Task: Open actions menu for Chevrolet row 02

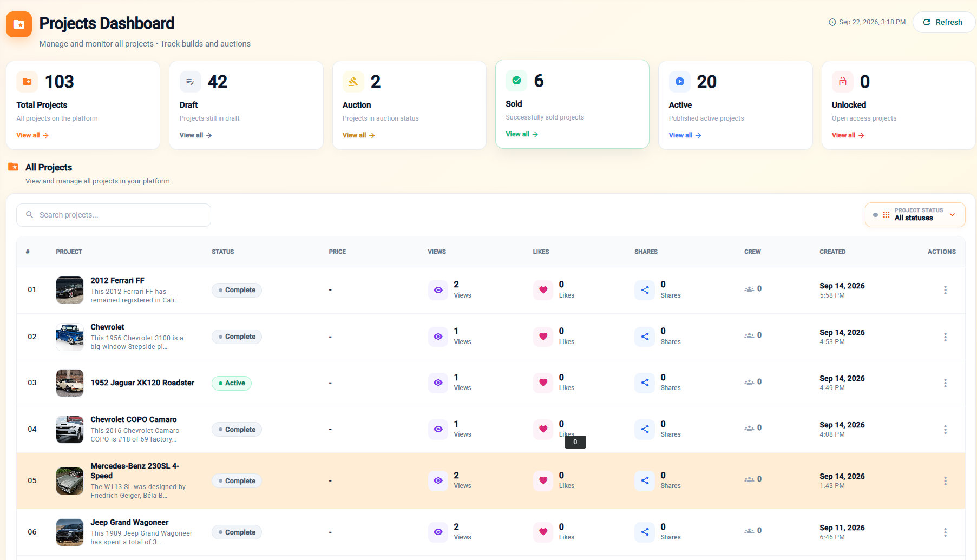Action: pyautogui.click(x=945, y=337)
